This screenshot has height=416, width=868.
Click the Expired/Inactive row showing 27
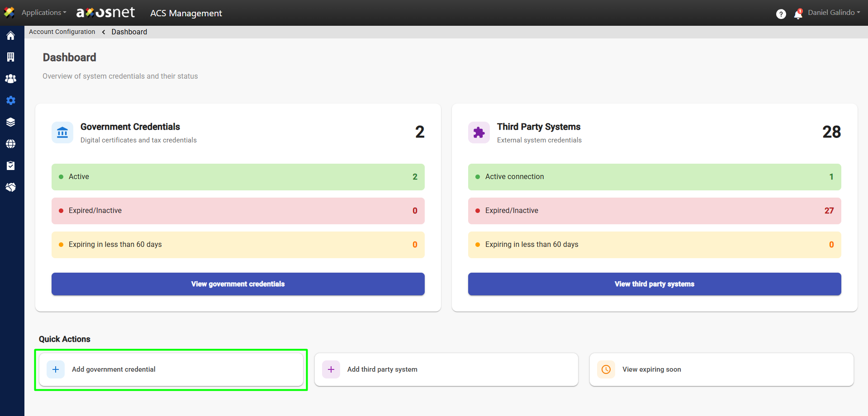(654, 211)
